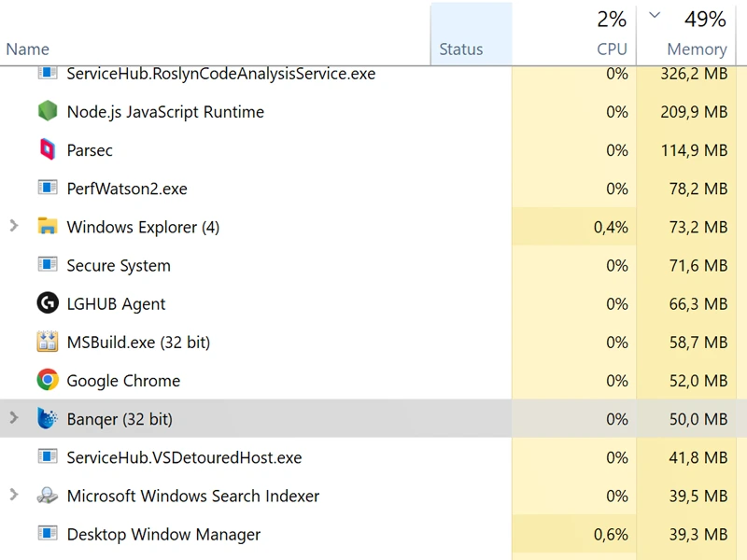Image resolution: width=747 pixels, height=560 pixels.
Task: Click the Secure System process icon
Action: tap(48, 264)
